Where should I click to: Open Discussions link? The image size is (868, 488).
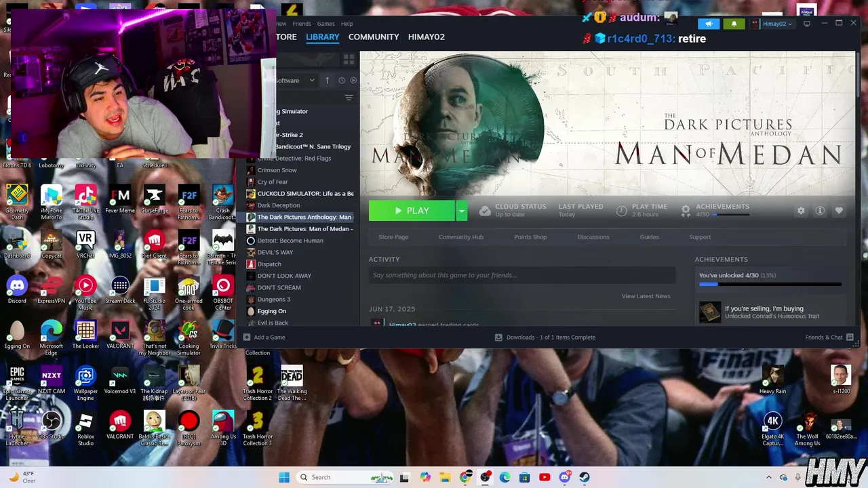[x=593, y=237]
